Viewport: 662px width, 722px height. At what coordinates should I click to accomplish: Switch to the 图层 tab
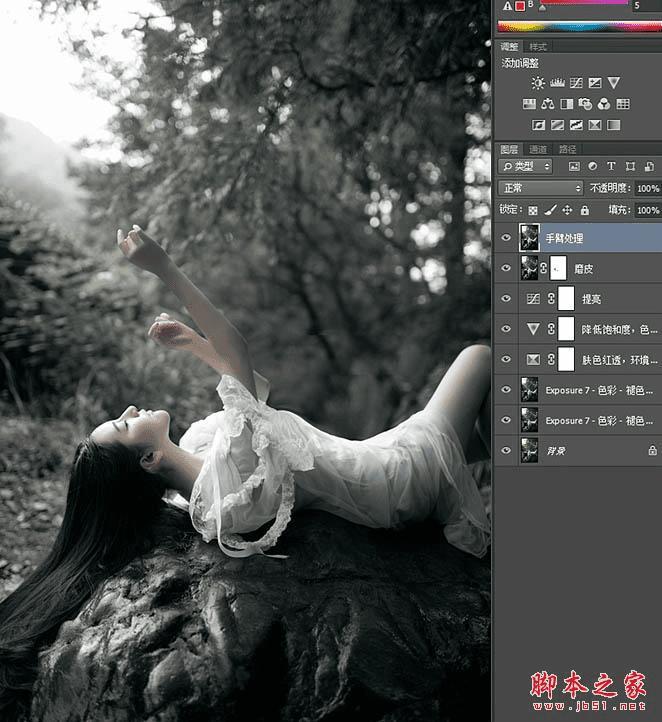(509, 149)
